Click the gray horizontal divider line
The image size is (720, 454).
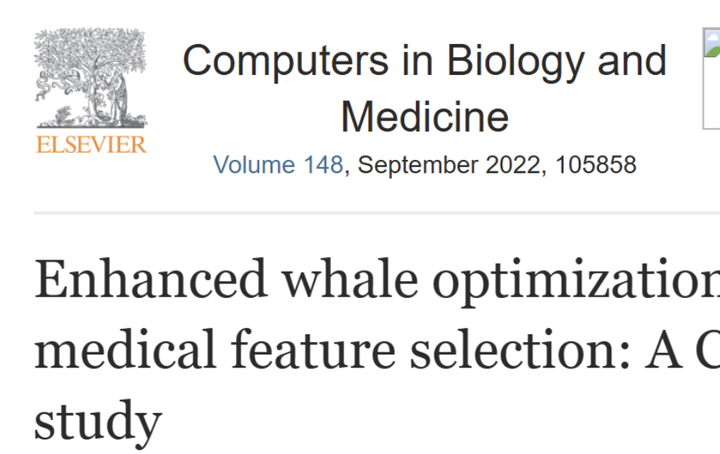click(x=377, y=213)
